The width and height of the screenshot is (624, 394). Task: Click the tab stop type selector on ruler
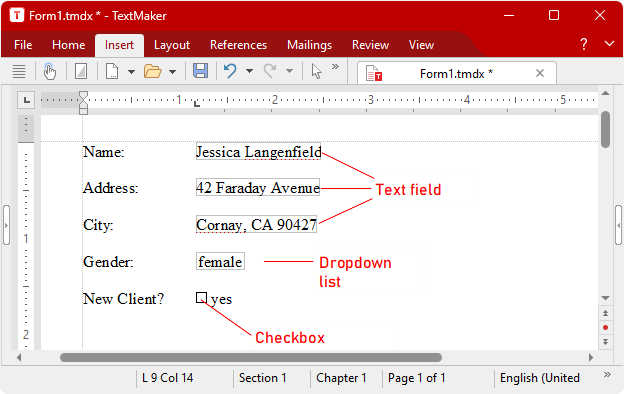[26, 100]
